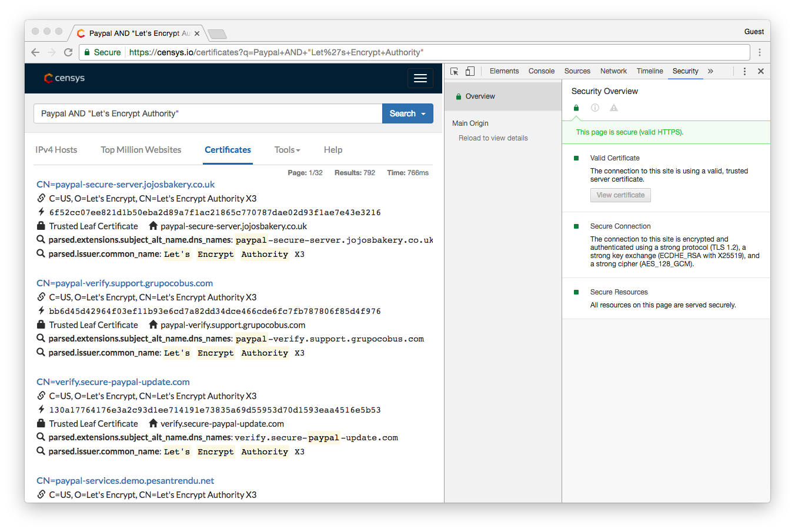Open the Tools dropdown menu
The image size is (795, 532).
pos(287,150)
